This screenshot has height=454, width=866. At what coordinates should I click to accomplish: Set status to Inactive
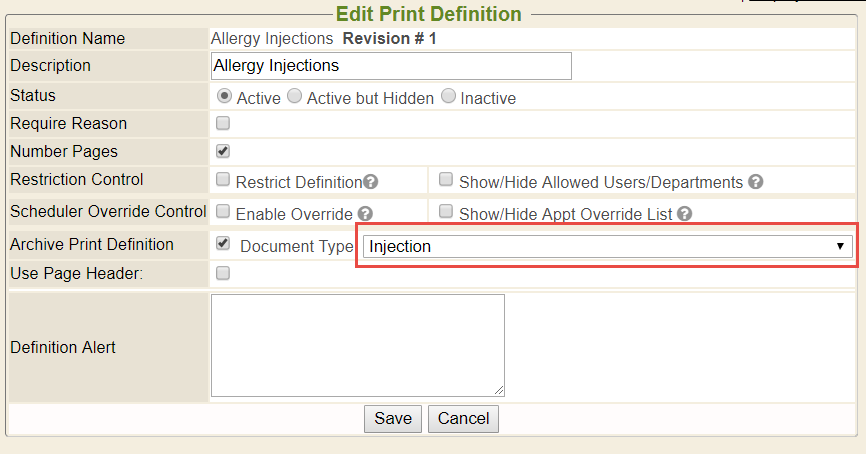point(448,97)
